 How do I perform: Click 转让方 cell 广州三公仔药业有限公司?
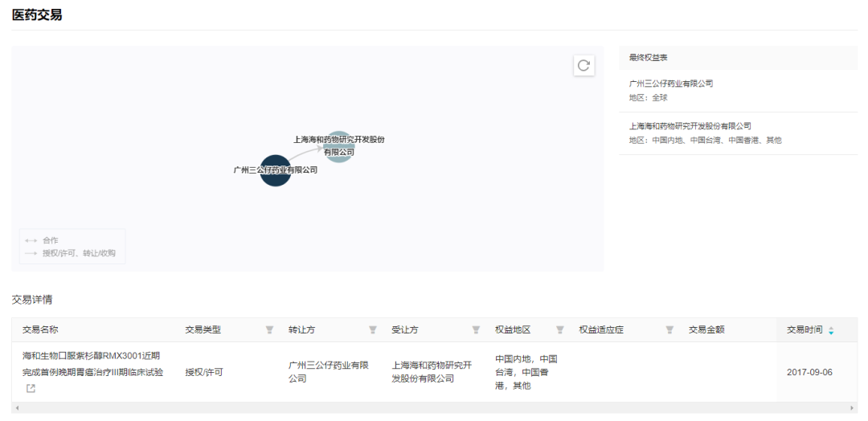tap(329, 372)
